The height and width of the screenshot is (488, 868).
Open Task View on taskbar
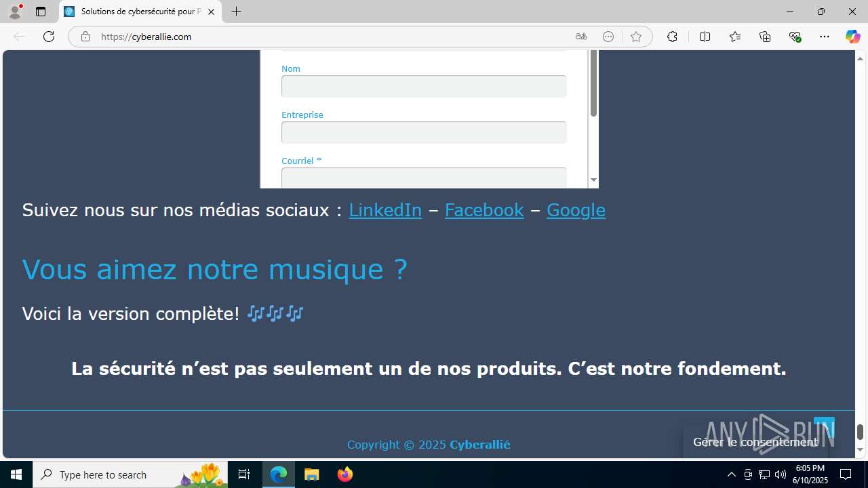pos(244,474)
